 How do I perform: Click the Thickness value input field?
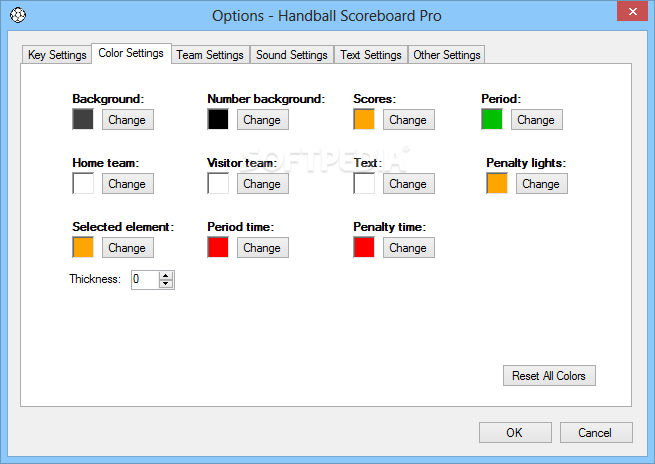[144, 280]
